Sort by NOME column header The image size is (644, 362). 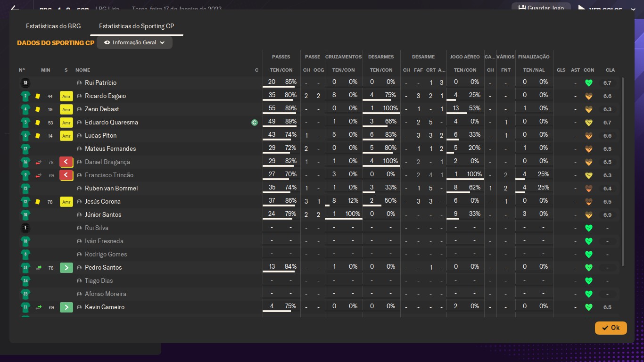click(x=83, y=70)
